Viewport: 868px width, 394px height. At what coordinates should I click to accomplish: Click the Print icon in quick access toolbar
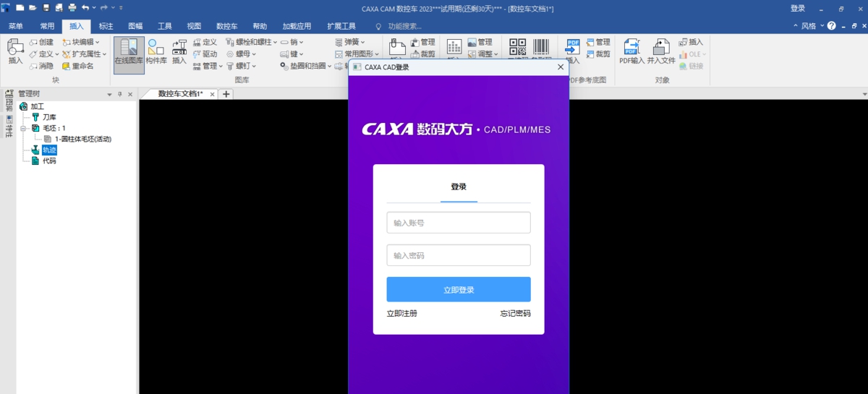[x=72, y=7]
